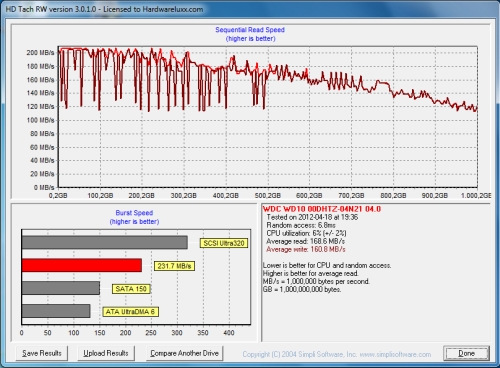
Task: Click the Sequential Read Speed chart title
Action: click(250, 30)
